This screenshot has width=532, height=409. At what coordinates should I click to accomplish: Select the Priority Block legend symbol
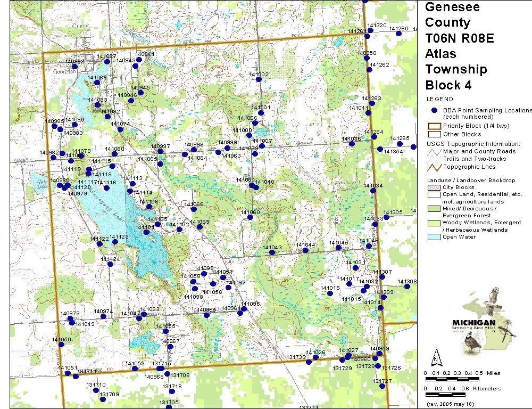[434, 126]
